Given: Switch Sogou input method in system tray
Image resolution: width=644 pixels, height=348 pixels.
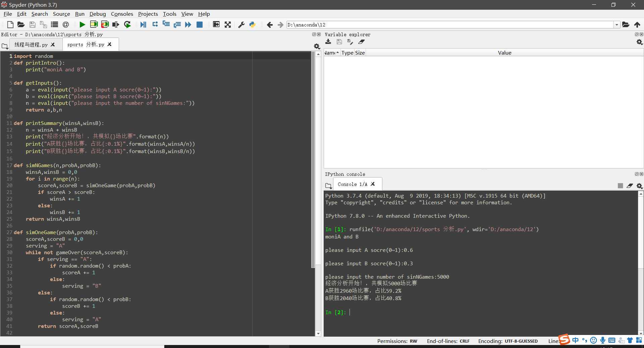Looking at the screenshot, I should coord(564,340).
